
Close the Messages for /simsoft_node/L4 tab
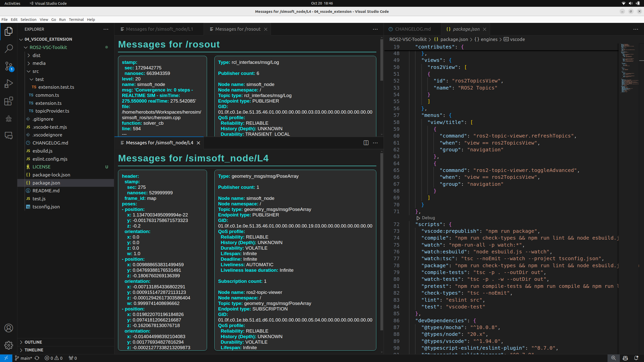[x=198, y=143]
